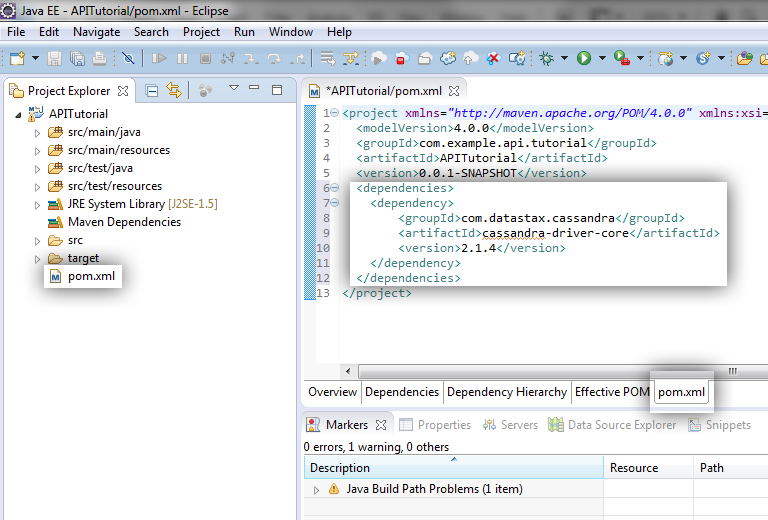
Task: Toggle Use Step Filters icon
Action: tap(351, 58)
